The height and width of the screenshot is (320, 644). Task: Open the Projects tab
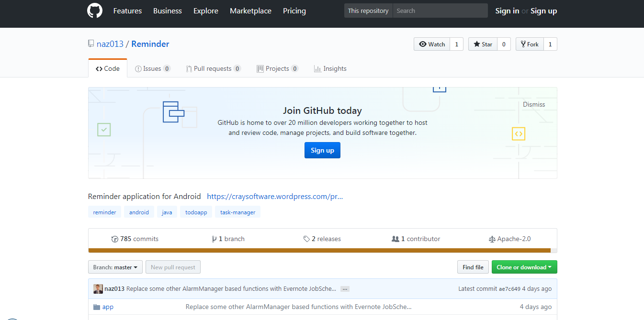click(x=278, y=68)
